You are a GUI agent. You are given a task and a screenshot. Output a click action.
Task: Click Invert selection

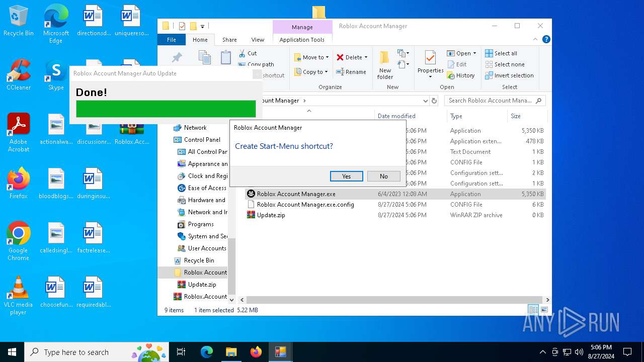click(509, 75)
